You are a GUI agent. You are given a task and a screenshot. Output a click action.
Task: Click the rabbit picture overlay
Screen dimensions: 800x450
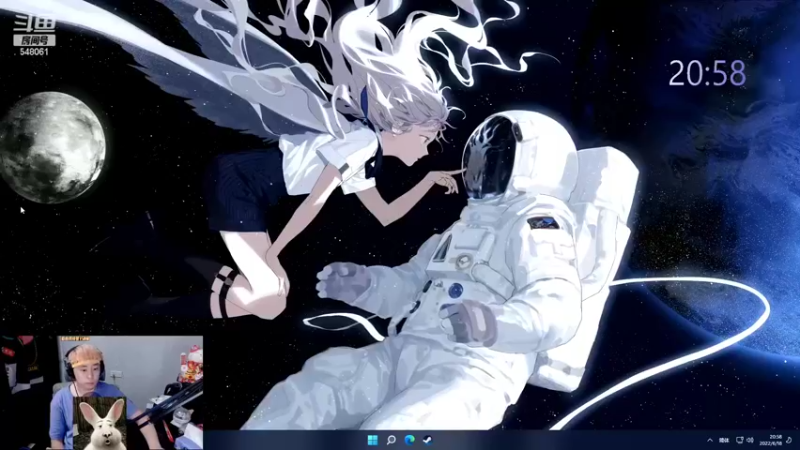tap(101, 423)
